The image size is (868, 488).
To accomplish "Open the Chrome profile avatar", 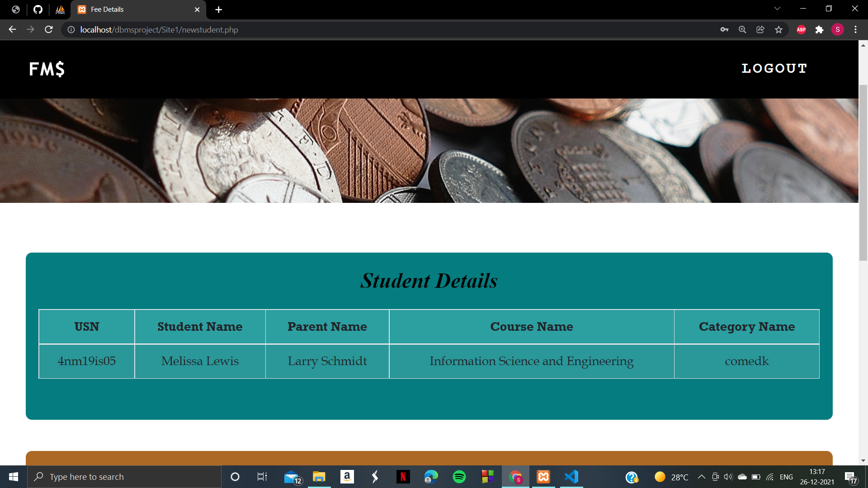I will tap(838, 29).
